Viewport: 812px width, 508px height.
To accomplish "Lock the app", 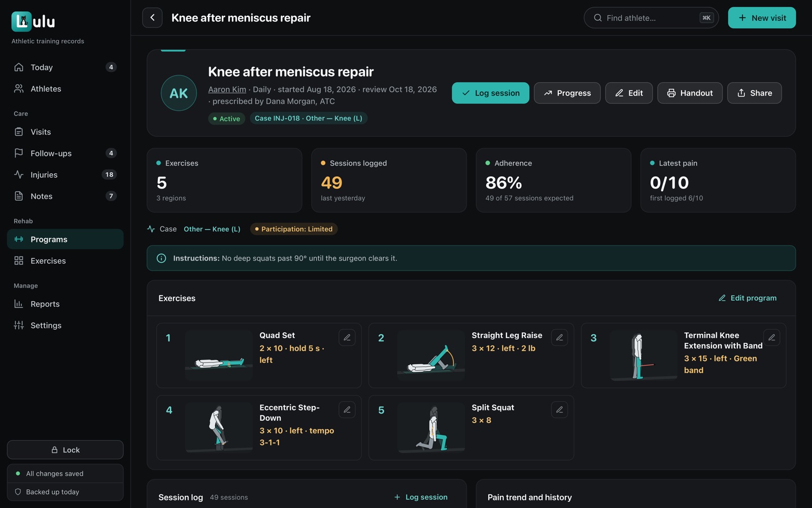I will pyautogui.click(x=65, y=450).
